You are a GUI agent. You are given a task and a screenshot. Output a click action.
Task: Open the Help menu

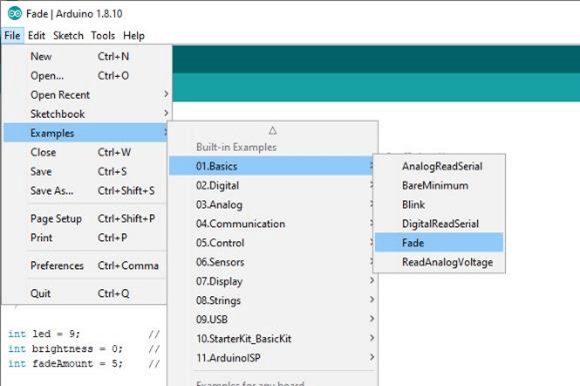point(134,35)
